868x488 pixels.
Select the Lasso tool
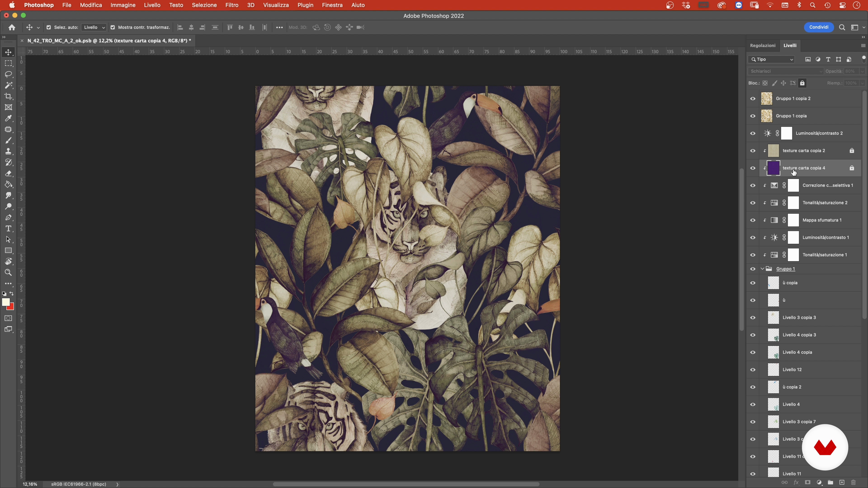(8, 74)
